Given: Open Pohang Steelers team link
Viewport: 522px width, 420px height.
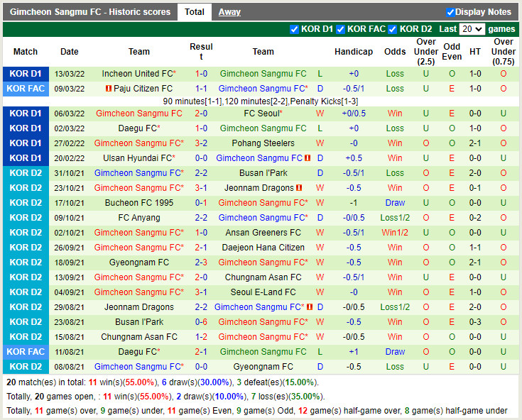Looking at the screenshot, I should click(263, 143).
